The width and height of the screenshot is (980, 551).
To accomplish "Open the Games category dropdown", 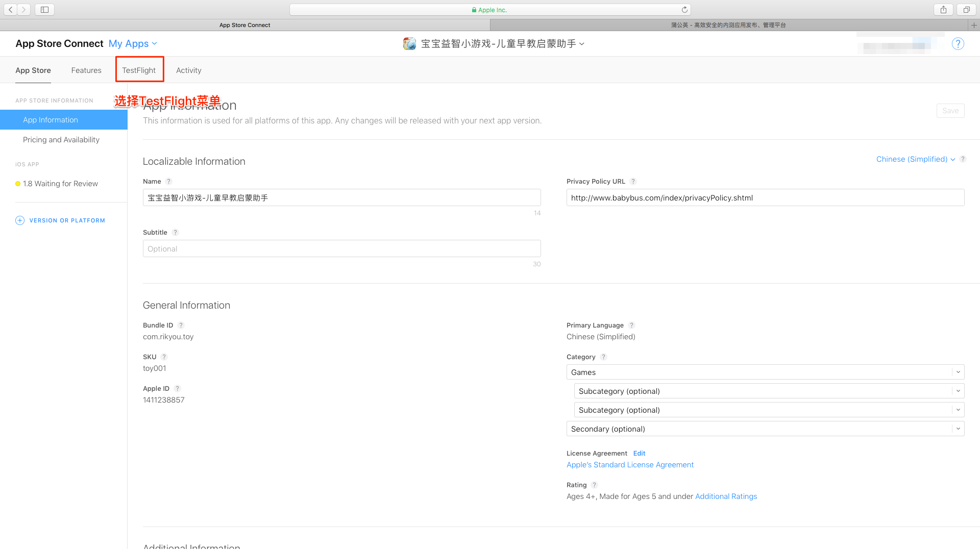I will [765, 372].
